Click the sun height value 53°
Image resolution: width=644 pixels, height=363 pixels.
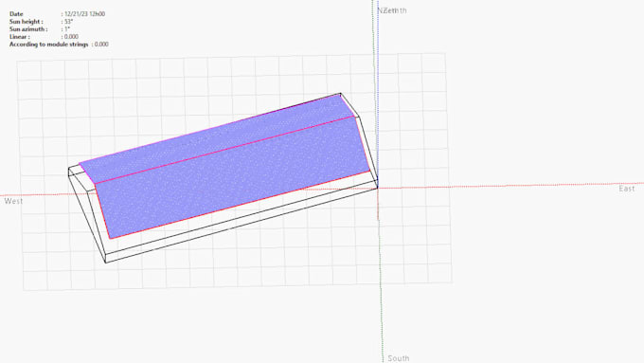pyautogui.click(x=68, y=22)
